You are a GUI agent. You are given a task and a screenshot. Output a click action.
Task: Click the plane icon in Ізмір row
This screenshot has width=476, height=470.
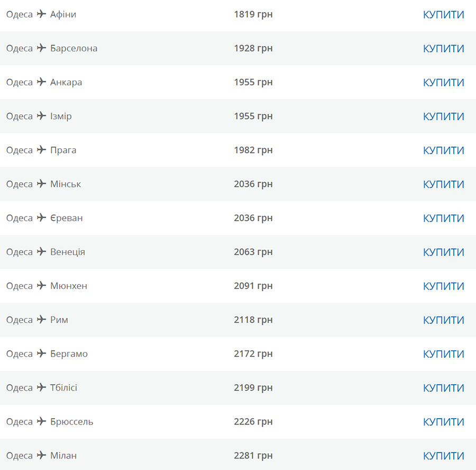[41, 116]
